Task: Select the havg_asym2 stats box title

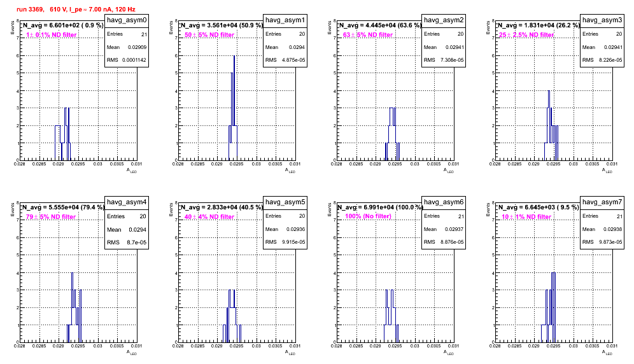Action: (444, 20)
